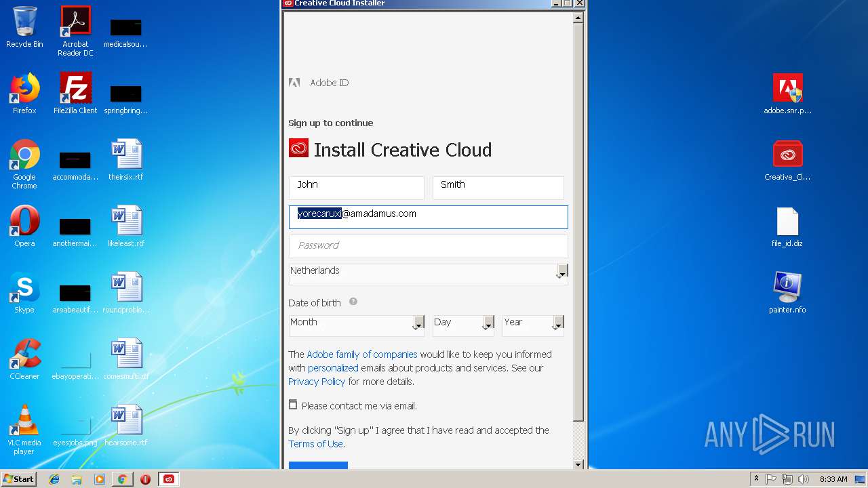Launch CCleaner desktop shortcut

point(24,359)
